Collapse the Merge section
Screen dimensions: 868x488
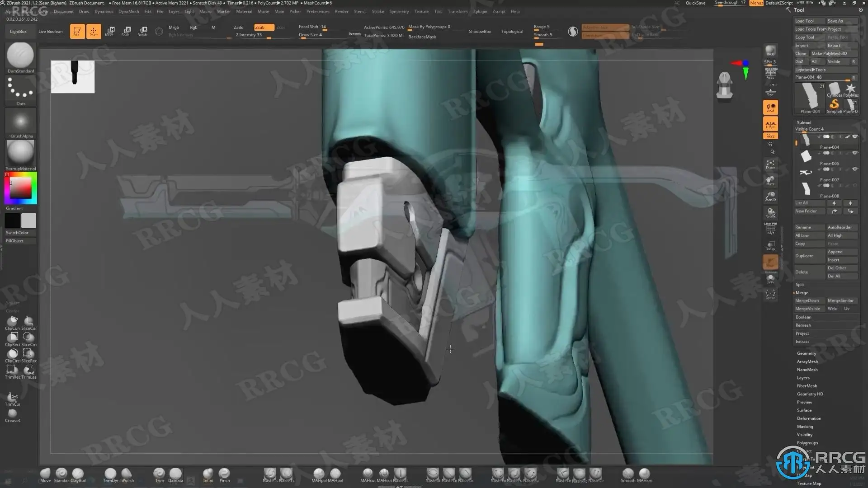[802, 293]
